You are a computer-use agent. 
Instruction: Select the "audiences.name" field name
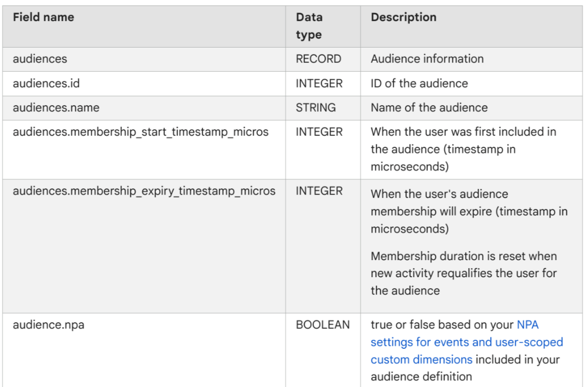56,107
